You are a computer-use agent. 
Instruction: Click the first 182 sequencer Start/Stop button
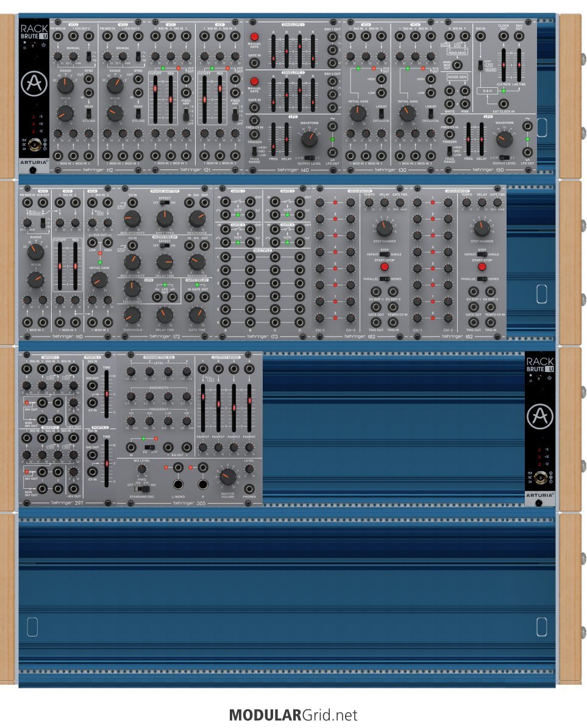coord(384,267)
